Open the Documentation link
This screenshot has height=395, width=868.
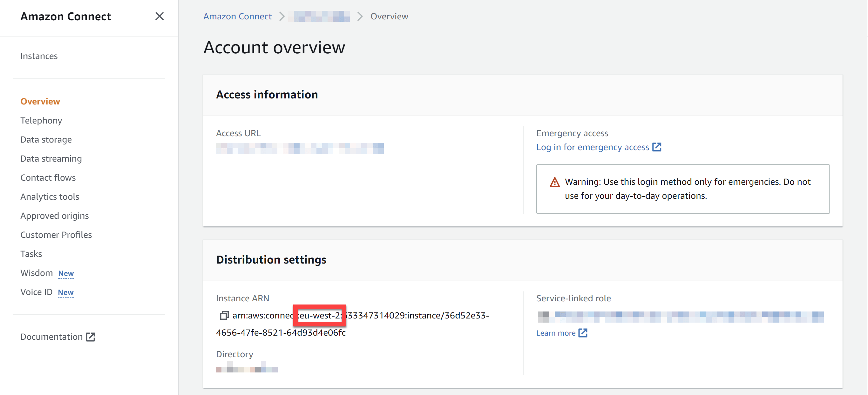pos(51,337)
